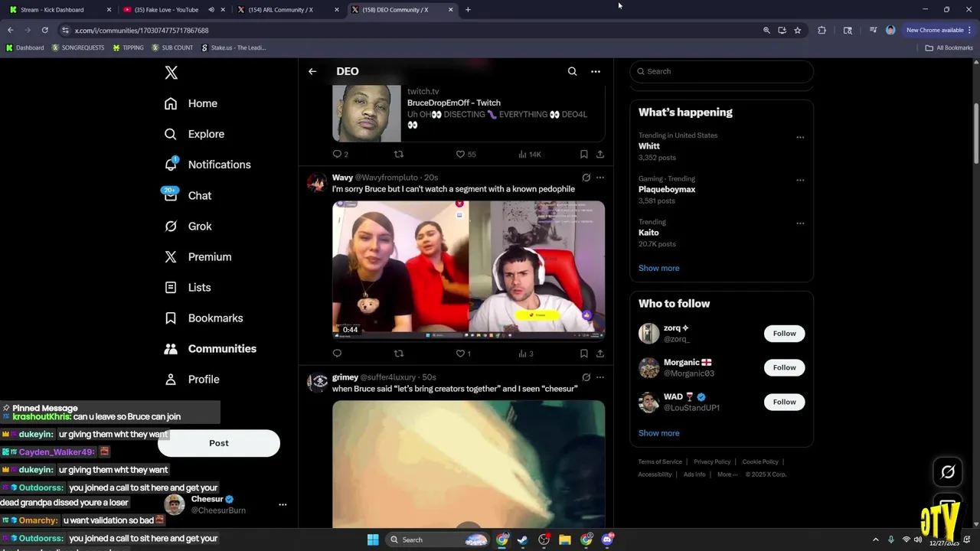The height and width of the screenshot is (551, 980).
Task: Open Lists in the sidebar
Action: [x=188, y=287]
